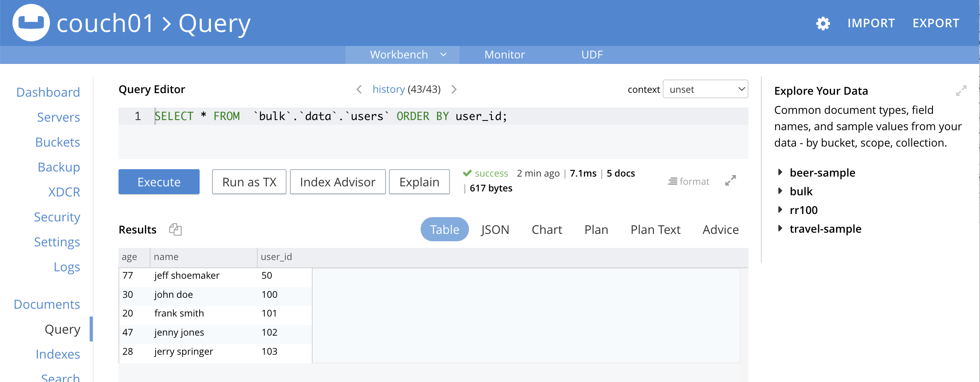Screen dimensions: 980x382
Task: Open settings gear icon in header
Action: click(823, 23)
